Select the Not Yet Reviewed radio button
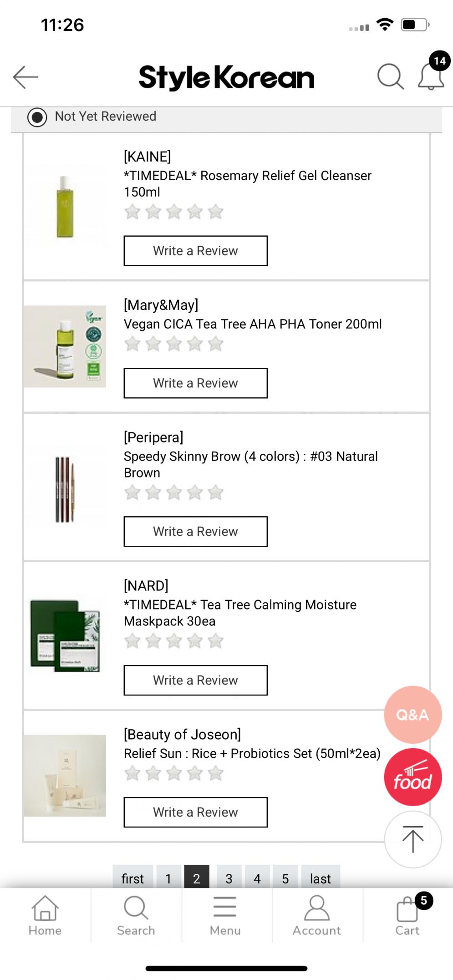 [37, 117]
